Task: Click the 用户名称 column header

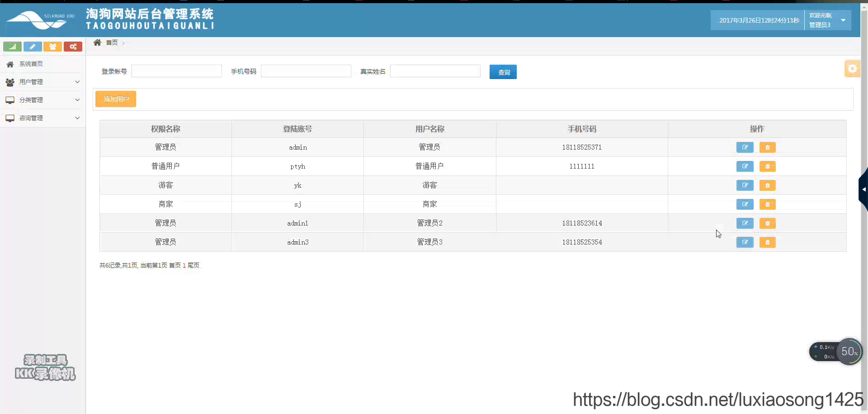Action: (x=430, y=129)
